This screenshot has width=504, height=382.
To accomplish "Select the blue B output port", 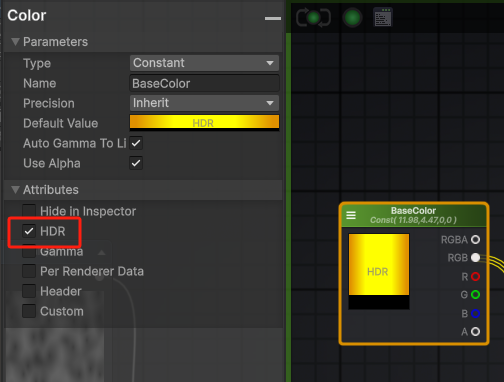I will pyautogui.click(x=476, y=313).
